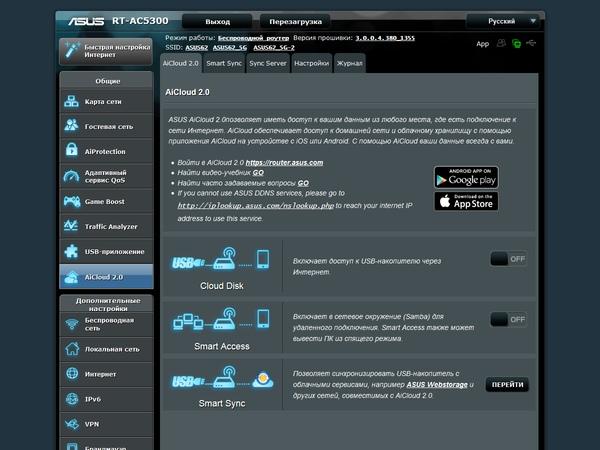Click the ASUS logo
The height and width of the screenshot is (450, 600).
(x=86, y=21)
